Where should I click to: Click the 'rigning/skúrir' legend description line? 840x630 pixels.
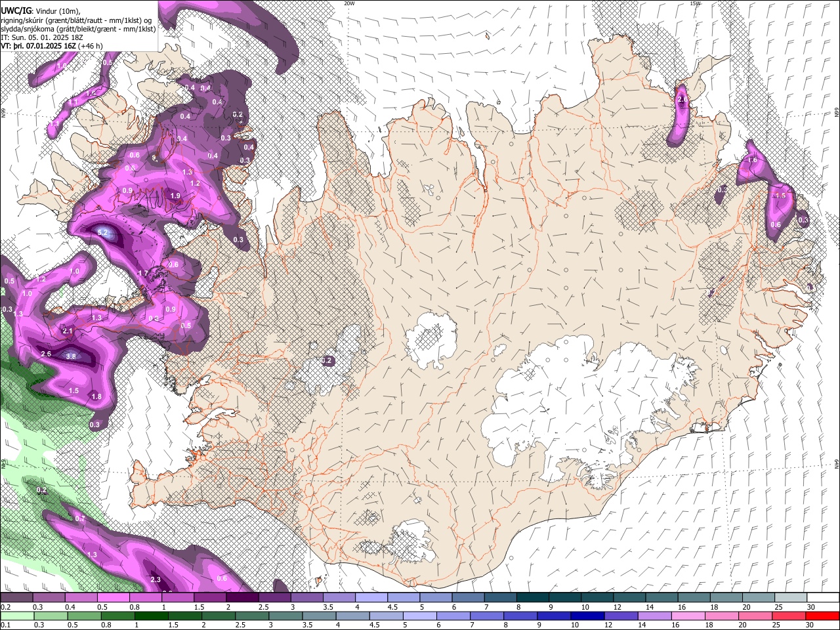75,20
